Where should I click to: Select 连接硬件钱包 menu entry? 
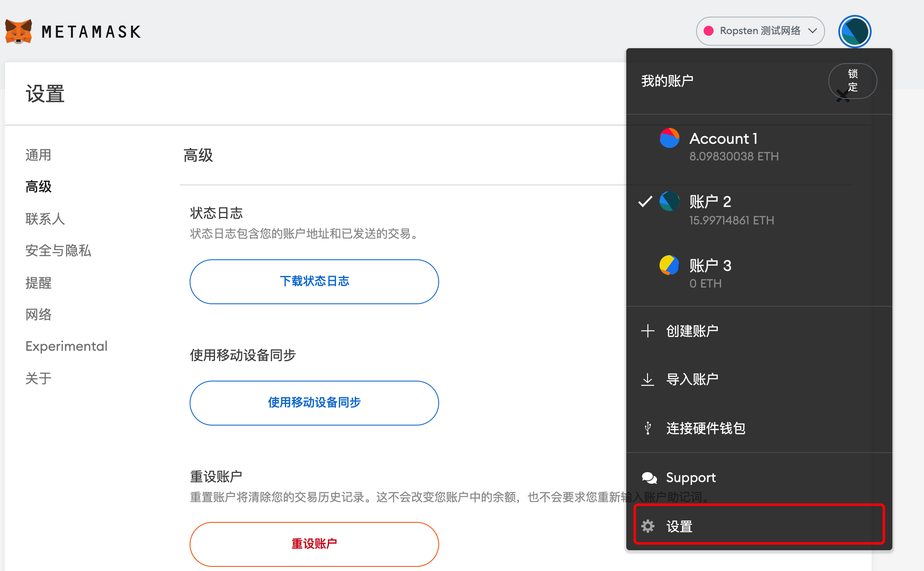coord(706,428)
